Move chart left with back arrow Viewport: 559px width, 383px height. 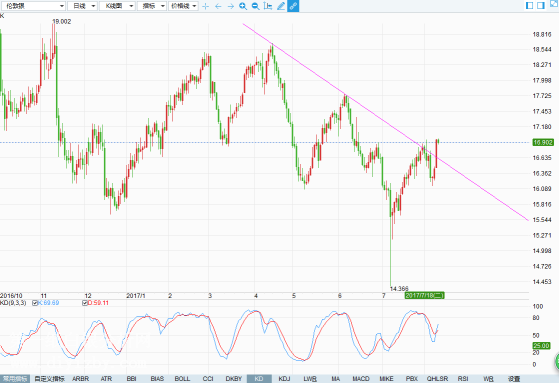click(x=218, y=6)
